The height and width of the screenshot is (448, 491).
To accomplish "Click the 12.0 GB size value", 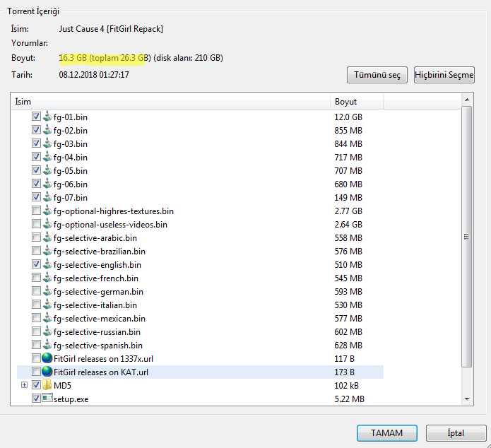I will click(348, 117).
